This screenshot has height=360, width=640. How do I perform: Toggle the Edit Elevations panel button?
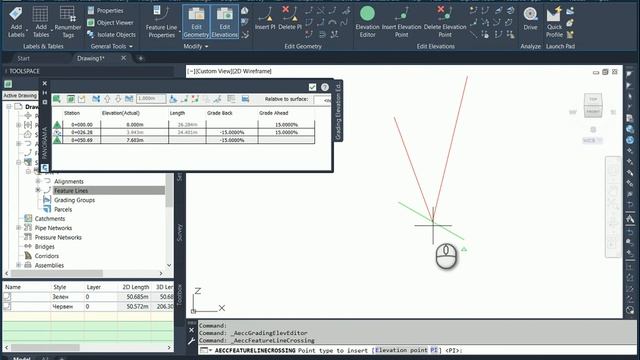tap(224, 22)
